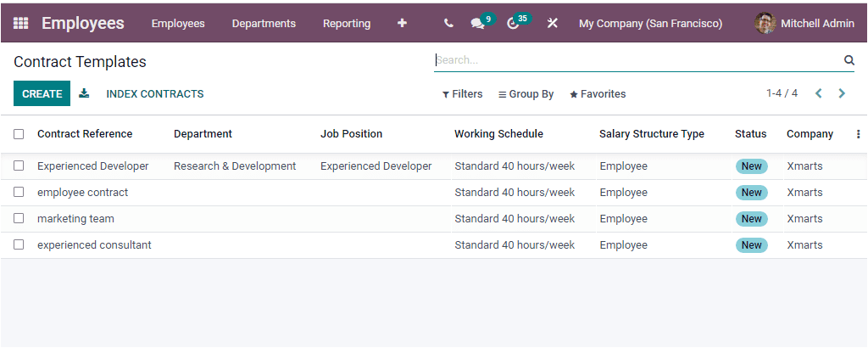The image size is (868, 348).
Task: Open the chat messages icon with badge 9
Action: [x=478, y=24]
